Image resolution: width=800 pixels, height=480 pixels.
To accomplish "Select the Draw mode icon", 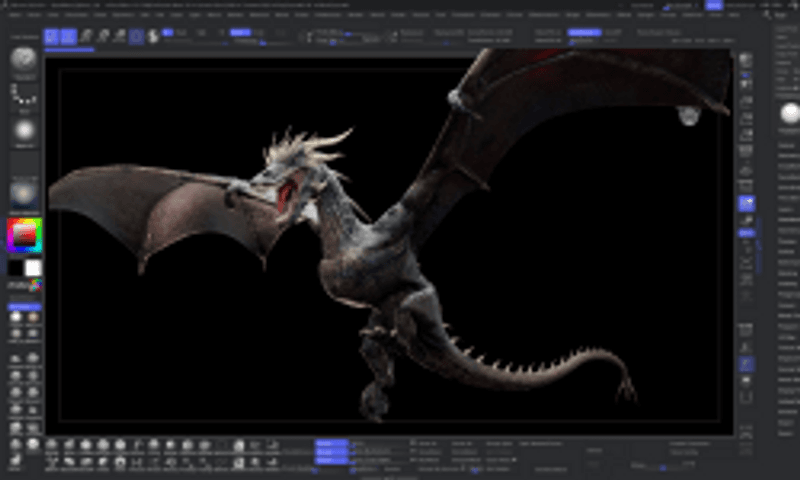I will [x=68, y=37].
